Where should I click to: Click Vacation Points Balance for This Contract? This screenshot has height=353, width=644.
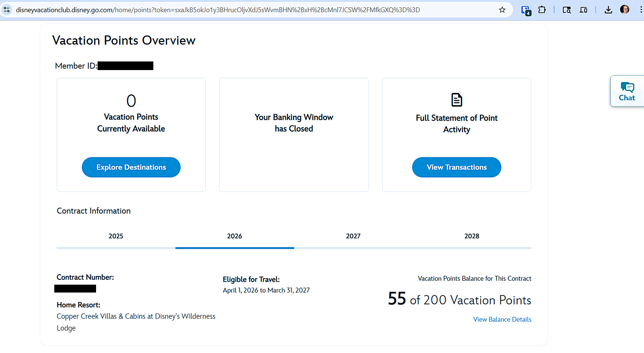pyautogui.click(x=474, y=278)
